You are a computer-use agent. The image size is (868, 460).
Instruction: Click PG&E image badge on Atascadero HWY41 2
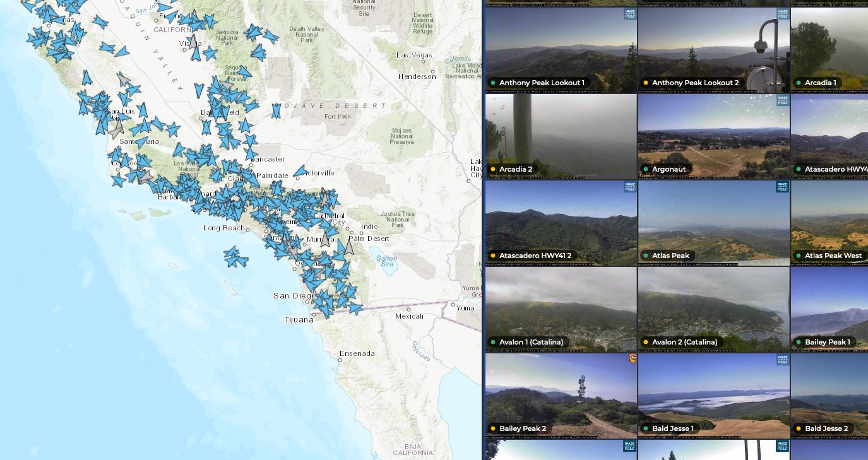[629, 186]
